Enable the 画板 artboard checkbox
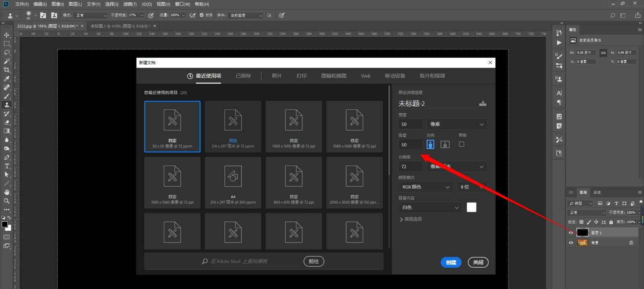Viewport: 644px width, 289px height. pos(462,144)
